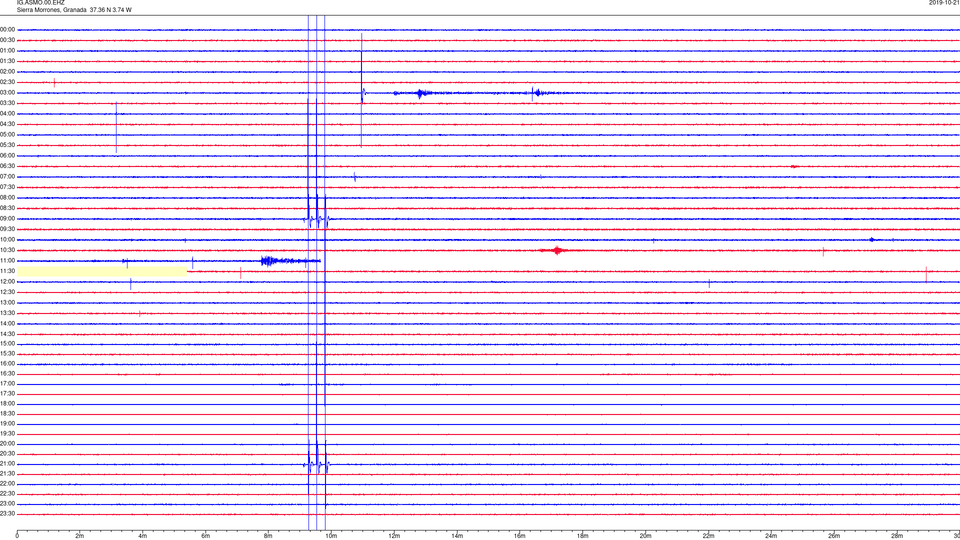Select the 07:00 trace time label
Screen dimensions: 960x540
tap(7, 176)
